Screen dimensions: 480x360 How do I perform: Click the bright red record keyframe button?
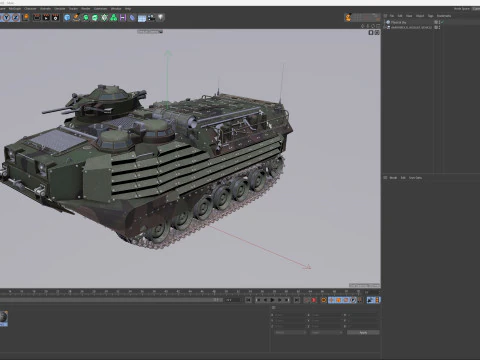(x=314, y=300)
